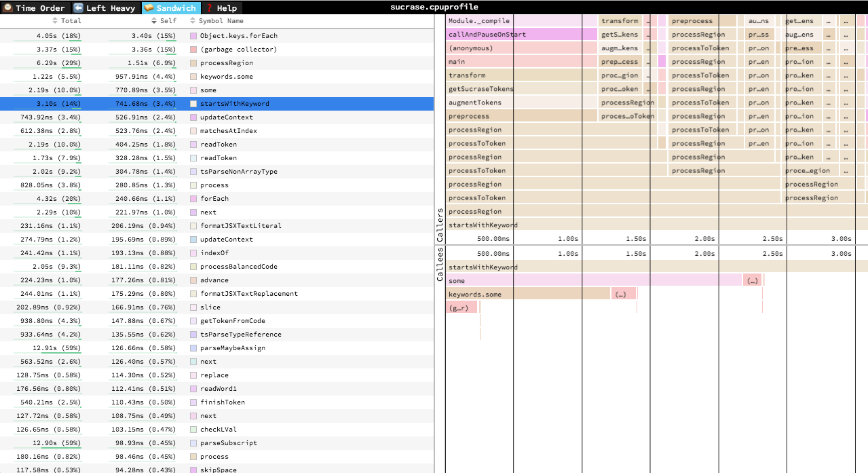Click the Sandwich tab sandwich icon
Viewport: 868px width, 473px height.
point(149,8)
